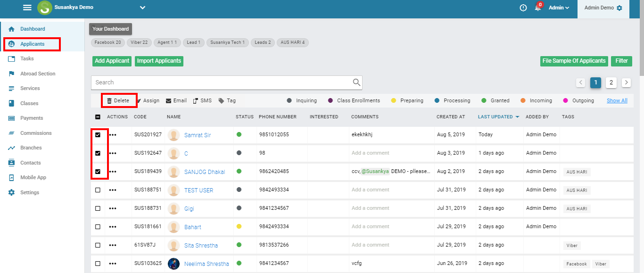The image size is (644, 273).
Task: Click the hamburger menu icon
Action: tap(27, 8)
